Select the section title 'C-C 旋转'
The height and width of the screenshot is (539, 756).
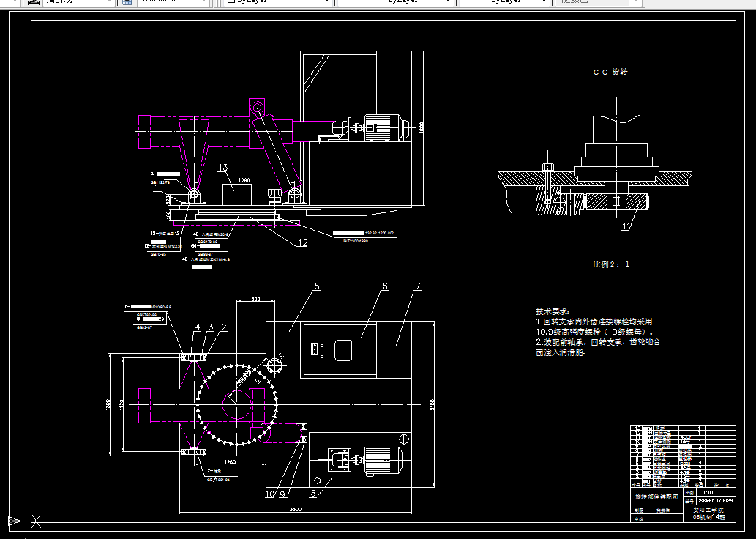click(x=610, y=72)
